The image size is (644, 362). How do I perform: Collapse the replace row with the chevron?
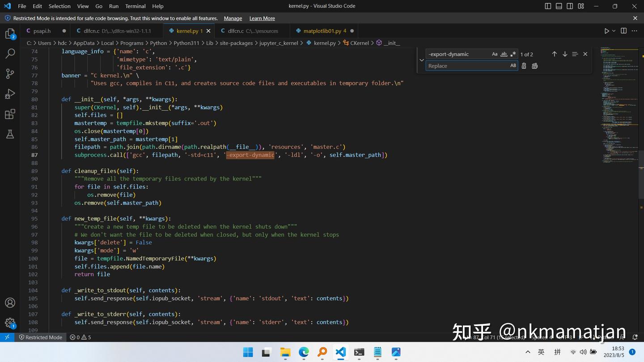pos(421,59)
